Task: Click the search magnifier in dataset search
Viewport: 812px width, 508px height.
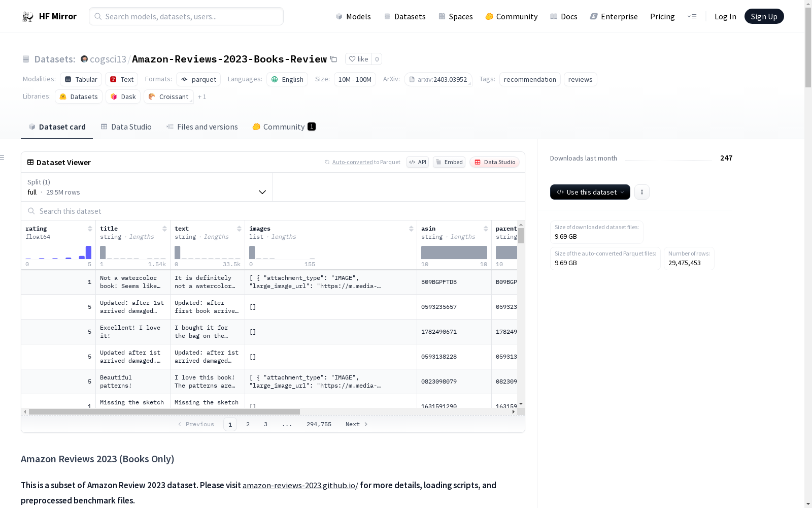Action: click(31, 211)
